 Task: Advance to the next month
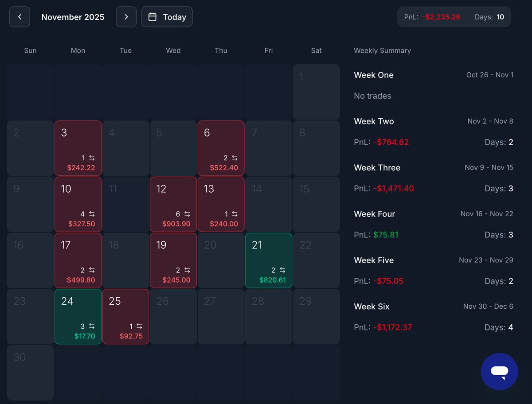[126, 17]
